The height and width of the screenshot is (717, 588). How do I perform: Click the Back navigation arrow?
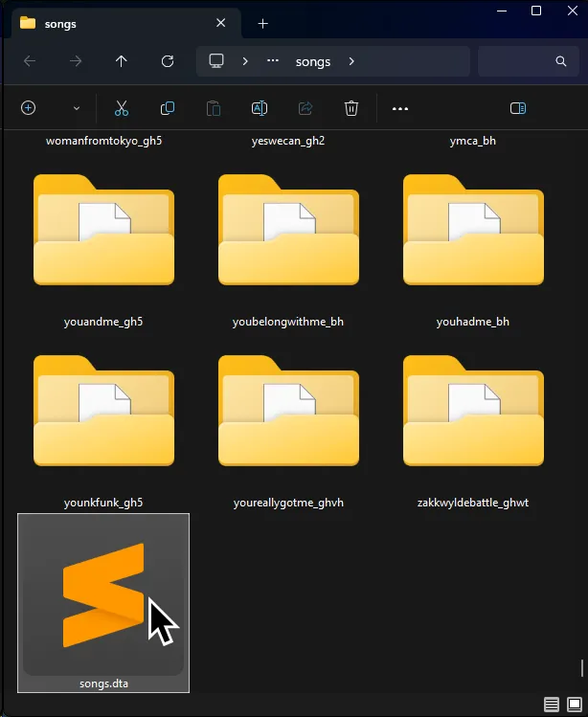tap(30, 61)
